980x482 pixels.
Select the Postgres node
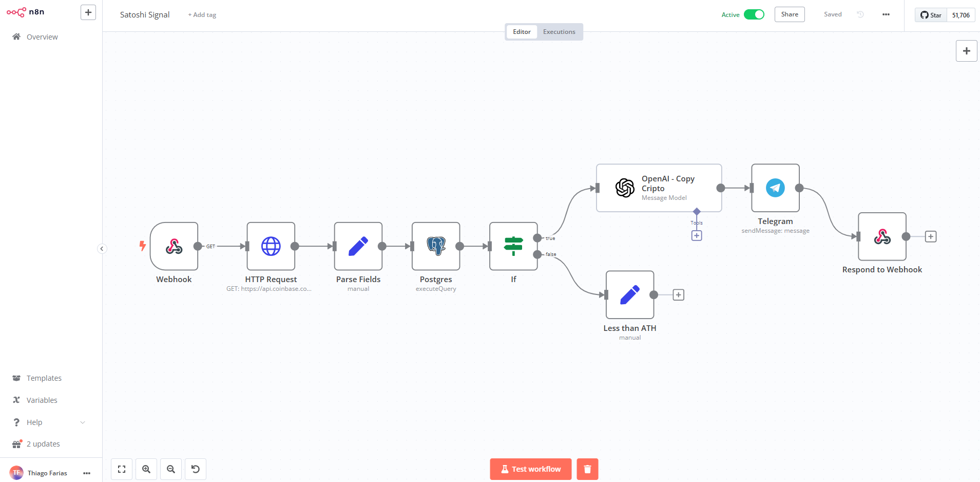click(x=436, y=246)
